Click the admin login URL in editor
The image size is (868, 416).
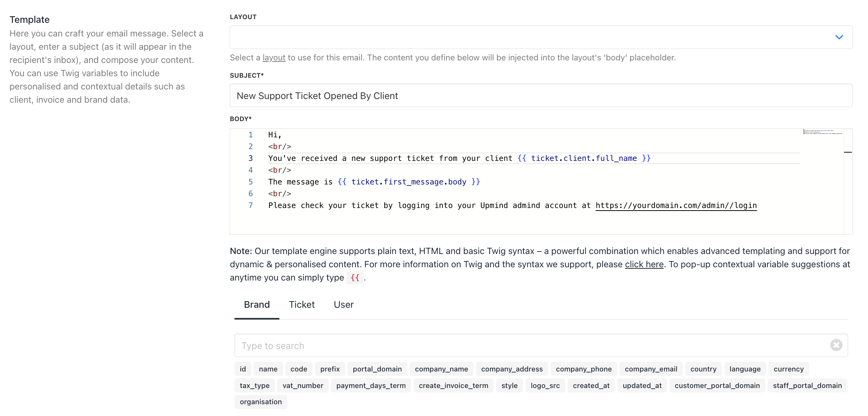pyautogui.click(x=676, y=205)
